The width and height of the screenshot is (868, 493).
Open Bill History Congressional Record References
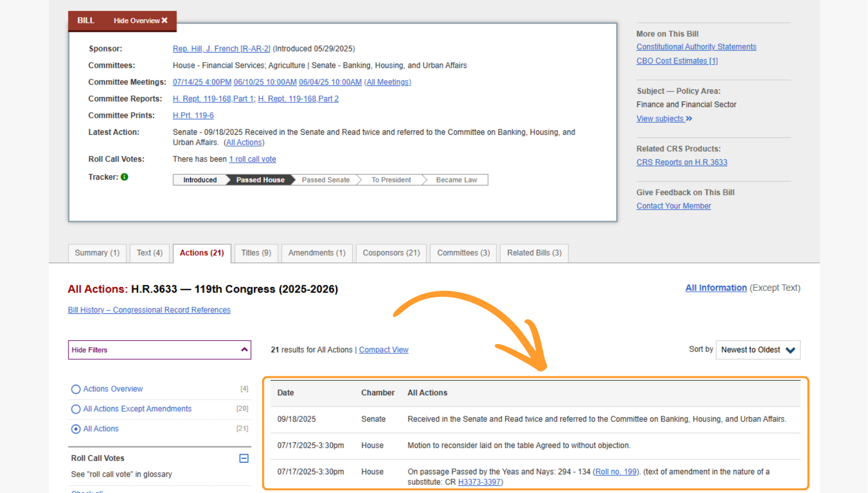point(149,310)
